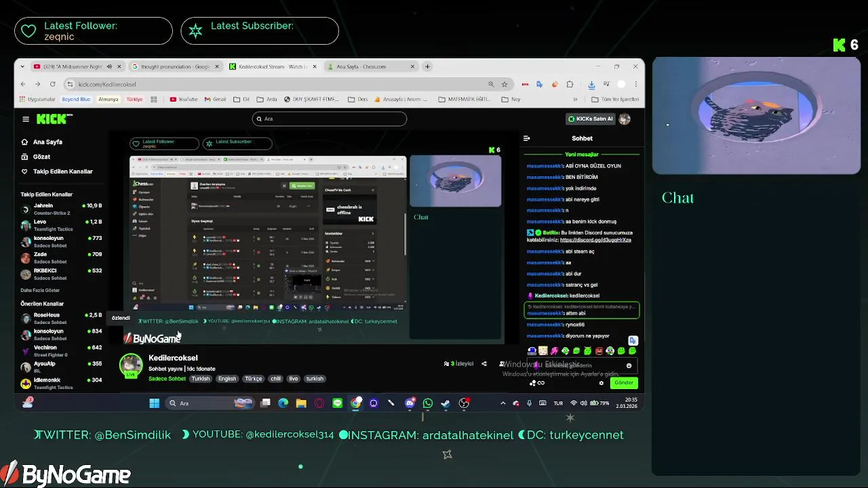Click the chat message input field
The width and height of the screenshot is (868, 488).
point(581,365)
